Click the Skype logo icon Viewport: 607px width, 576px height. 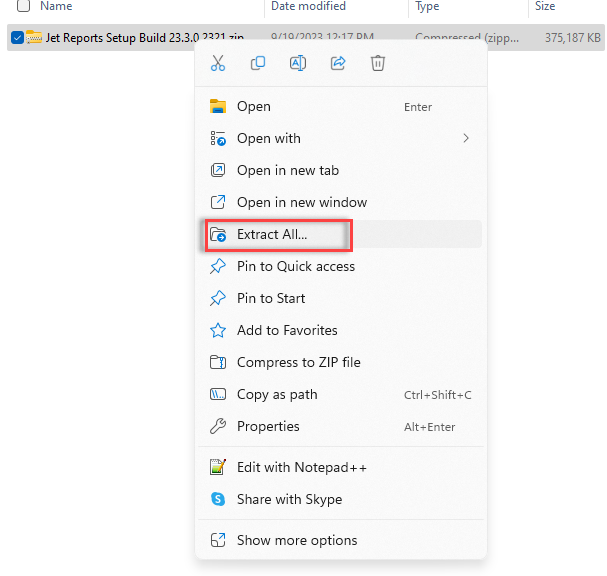pos(218,499)
